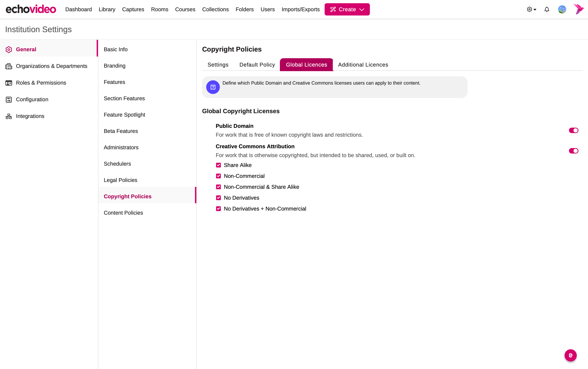This screenshot has width=588, height=369.
Task: Uncheck the No Derivatives checkbox
Action: 218,198
